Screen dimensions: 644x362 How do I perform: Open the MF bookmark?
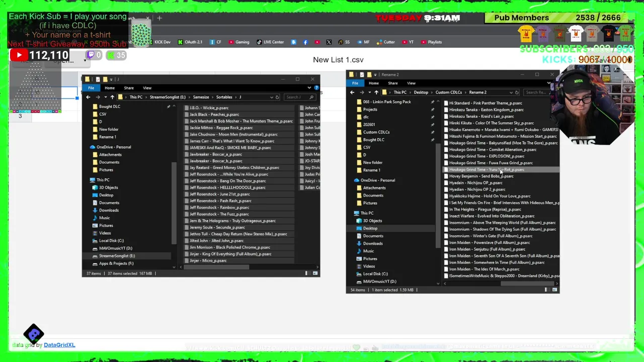(x=363, y=42)
